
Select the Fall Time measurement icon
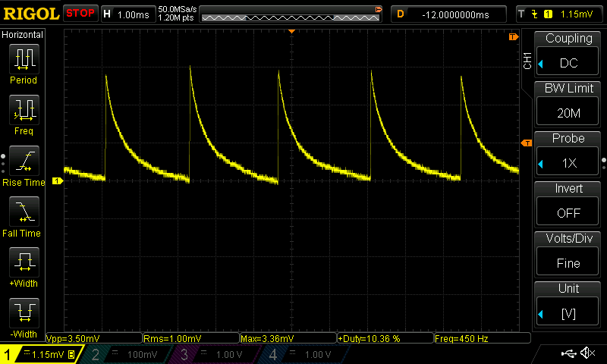point(24,212)
